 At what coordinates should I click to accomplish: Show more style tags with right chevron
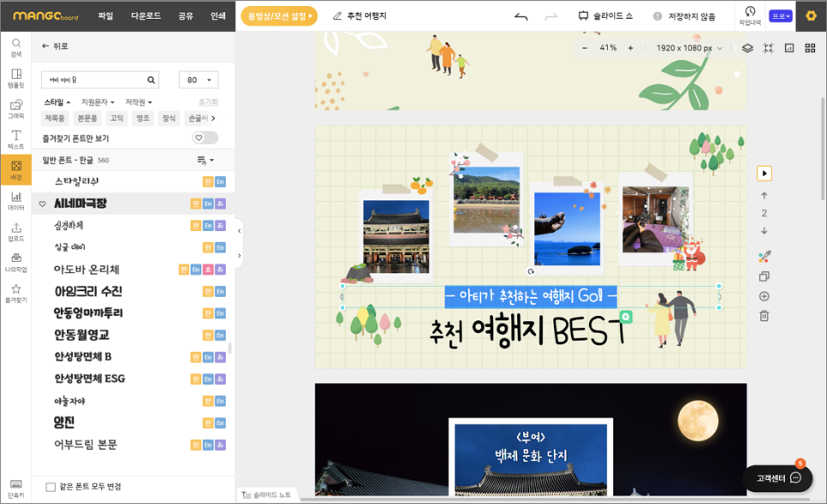point(213,118)
